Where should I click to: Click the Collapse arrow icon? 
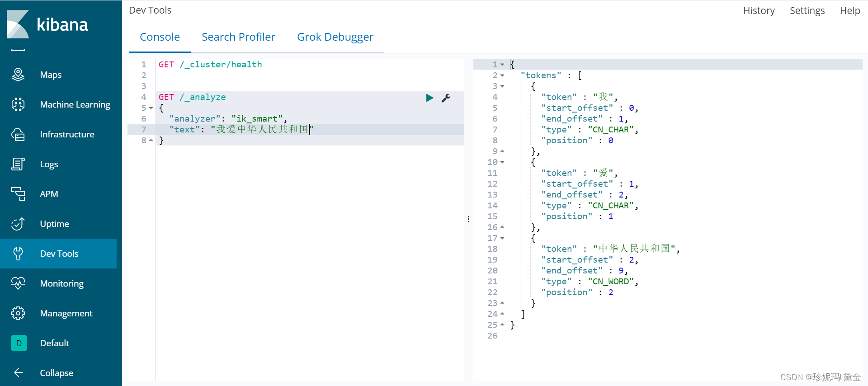18,372
